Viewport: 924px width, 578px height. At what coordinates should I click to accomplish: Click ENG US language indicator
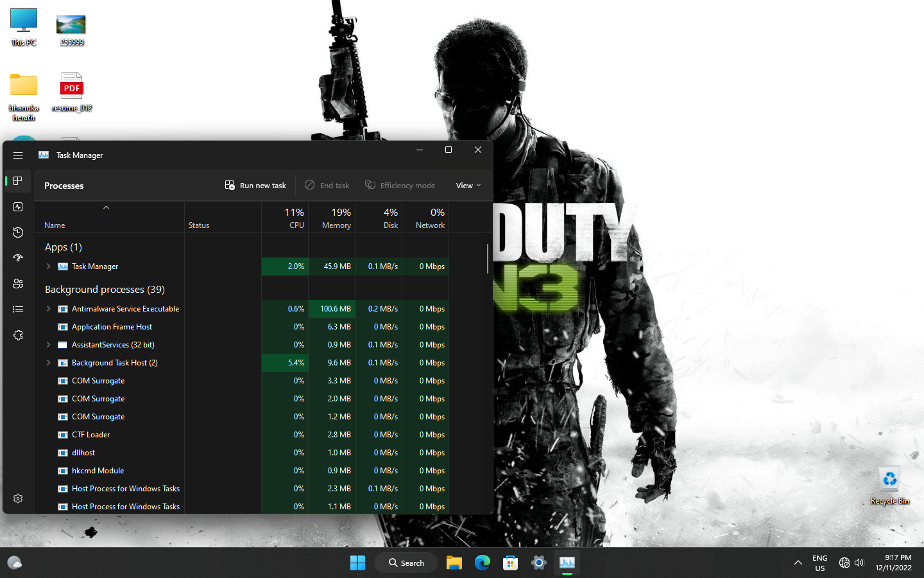(x=820, y=563)
